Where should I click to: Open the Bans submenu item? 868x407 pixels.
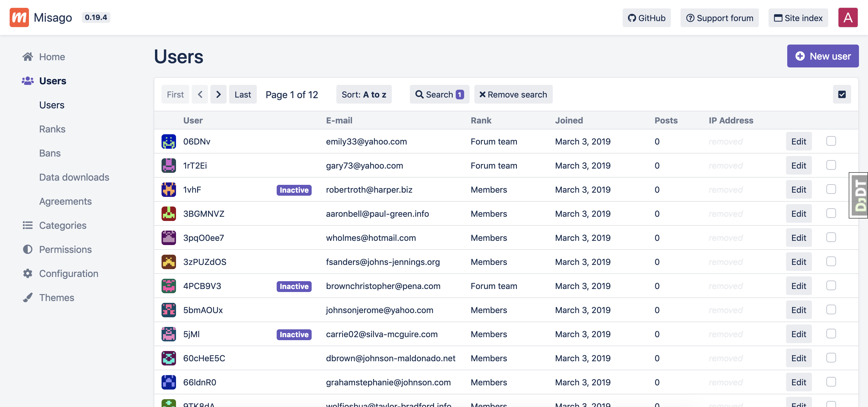[50, 153]
